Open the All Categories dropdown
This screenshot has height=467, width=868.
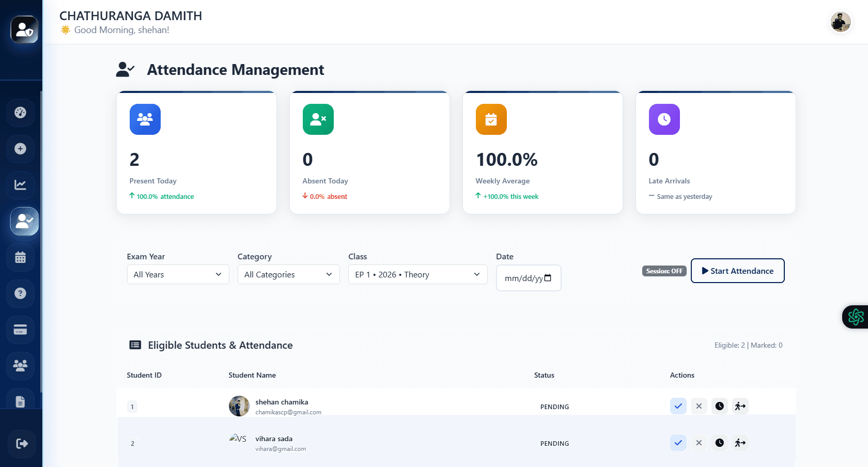[288, 274]
